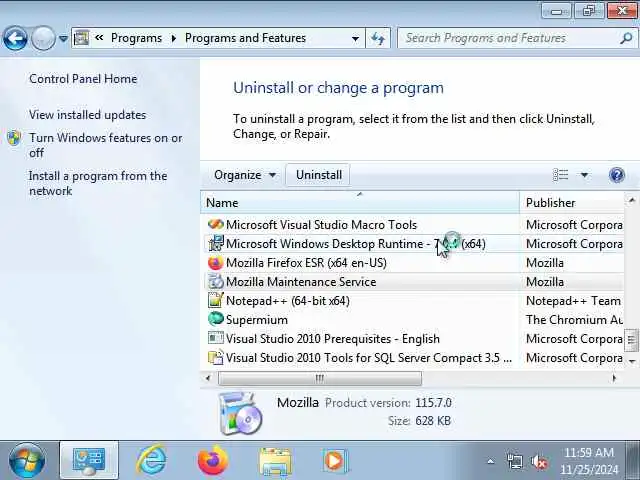Image resolution: width=640 pixels, height=480 pixels.
Task: Click product version 115.7.0 in details pane
Action: point(433,403)
